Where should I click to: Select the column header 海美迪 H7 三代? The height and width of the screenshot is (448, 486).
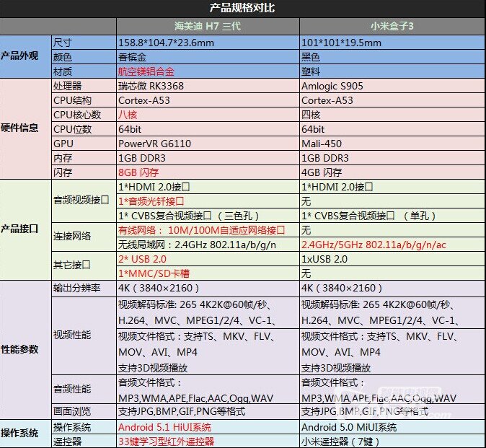(208, 26)
